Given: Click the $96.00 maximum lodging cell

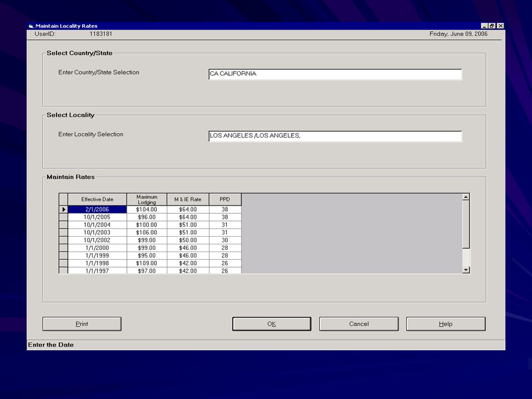Looking at the screenshot, I should coord(147,217).
